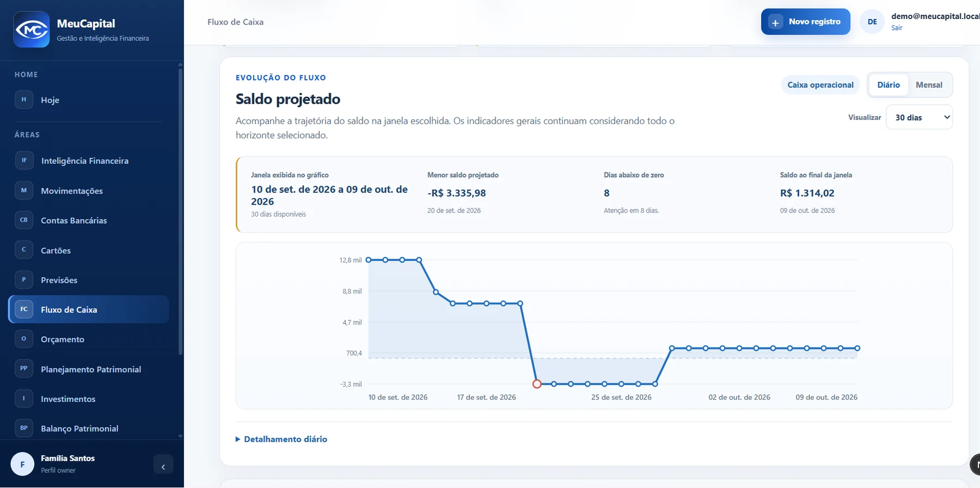Viewport: 980px width, 488px height.
Task: Open the Investimentos page
Action: pos(89,399)
